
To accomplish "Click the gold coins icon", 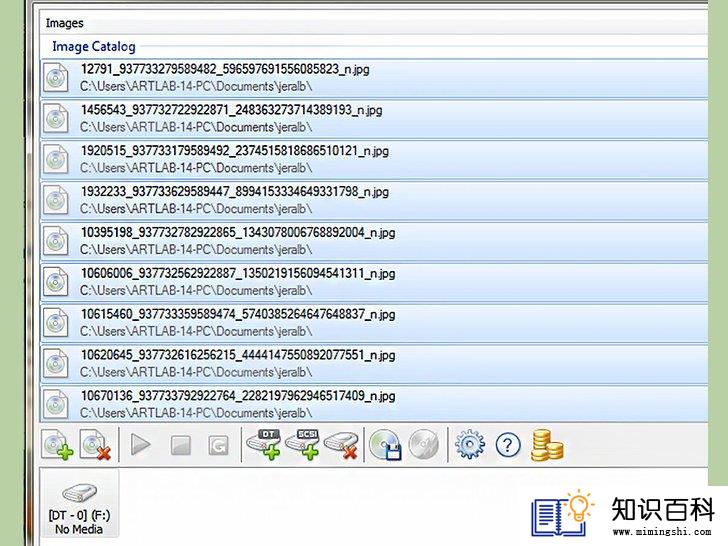I will pyautogui.click(x=547, y=446).
